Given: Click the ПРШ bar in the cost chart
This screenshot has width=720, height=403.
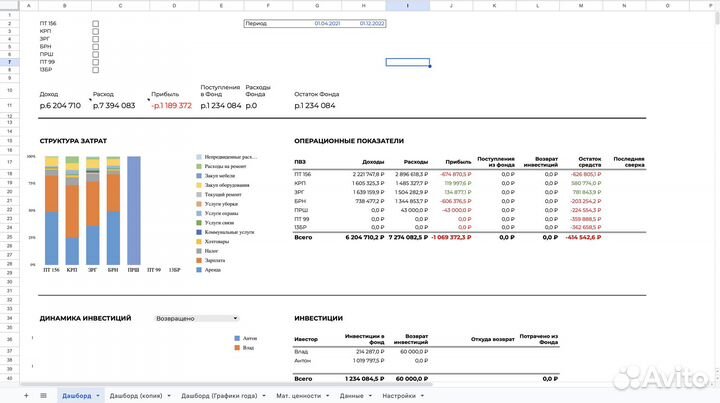Looking at the screenshot, I should point(133,213).
